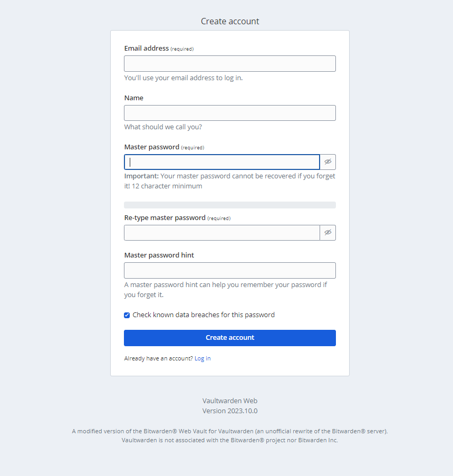The width and height of the screenshot is (453, 476).
Task: Reveal the re-typed master password via eye icon
Action: coord(327,233)
